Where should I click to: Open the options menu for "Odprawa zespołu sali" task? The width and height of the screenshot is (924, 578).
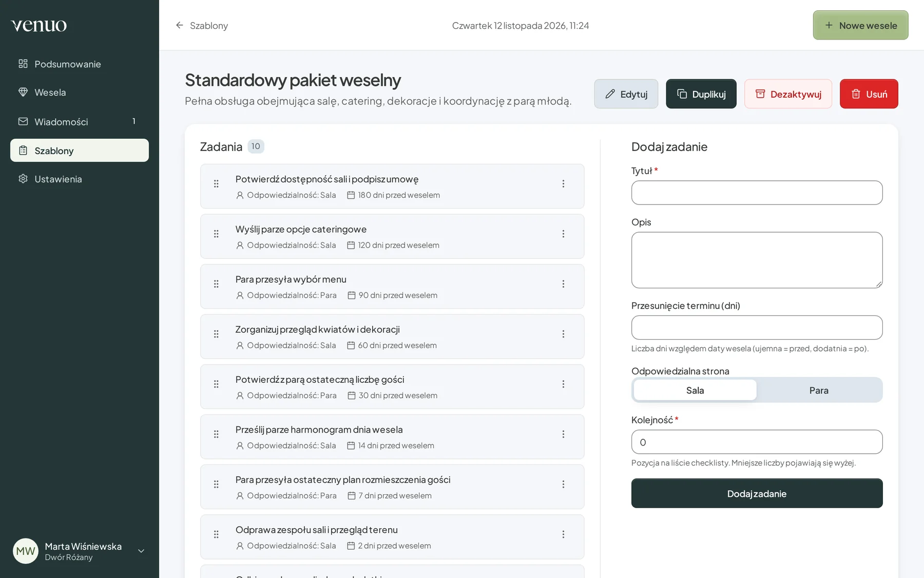pos(563,534)
